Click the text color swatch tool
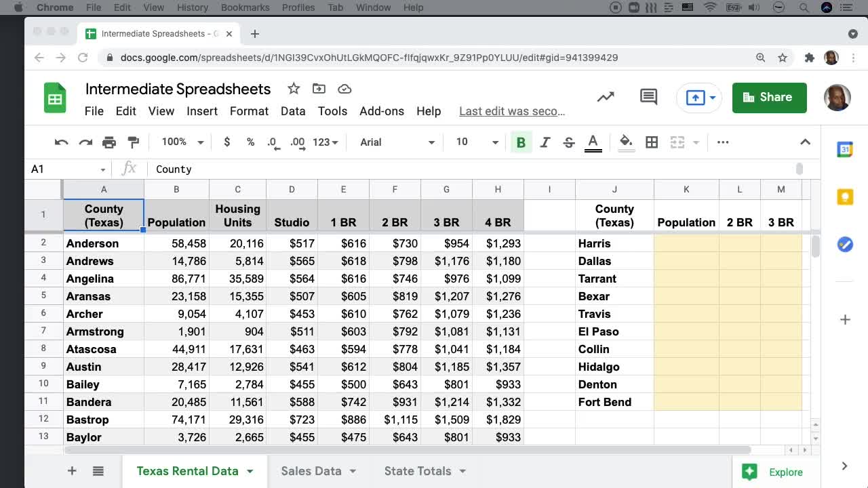Screen dimensions: 868x488 pyautogui.click(x=592, y=142)
